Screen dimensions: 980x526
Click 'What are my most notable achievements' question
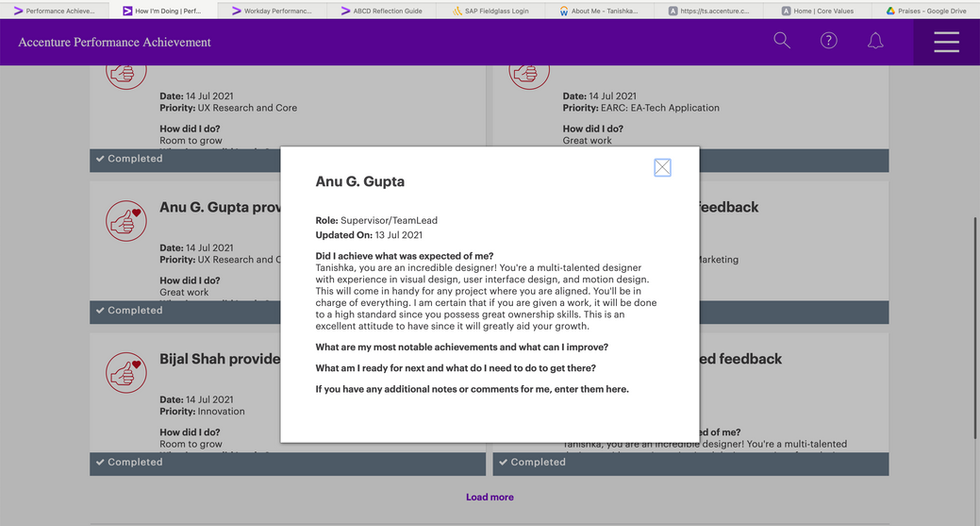pyautogui.click(x=462, y=347)
